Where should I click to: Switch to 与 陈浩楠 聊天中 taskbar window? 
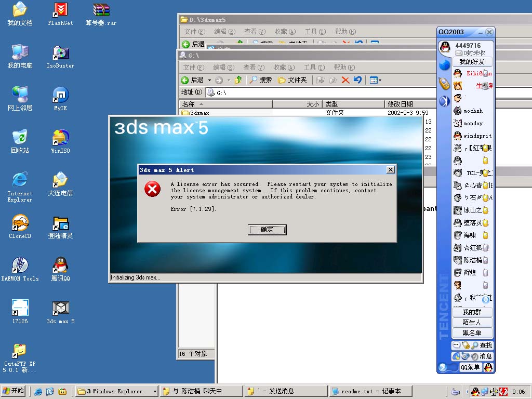[202, 391]
